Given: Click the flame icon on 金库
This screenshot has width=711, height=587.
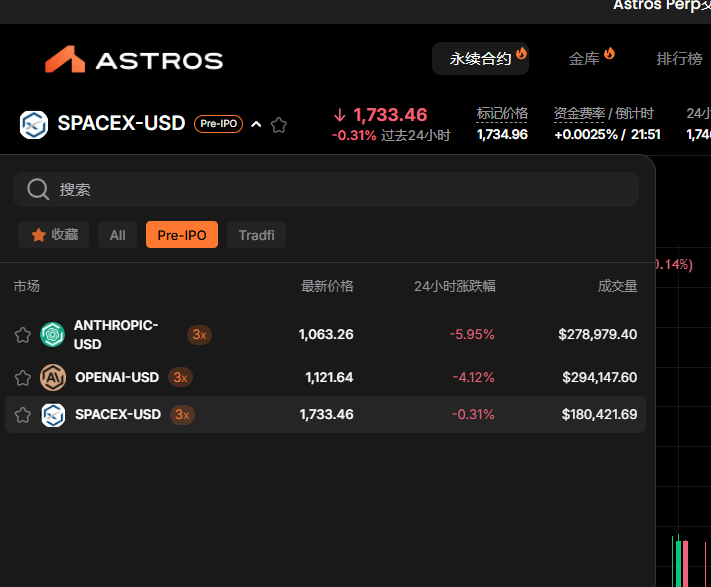Looking at the screenshot, I should pyautogui.click(x=609, y=53).
